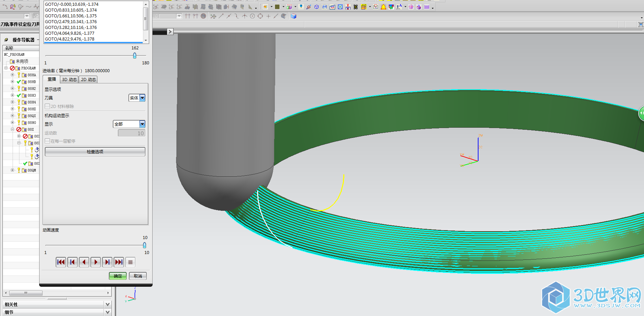The width and height of the screenshot is (644, 316).
Task: Click the yellow box operation icon
Action: (364, 7)
